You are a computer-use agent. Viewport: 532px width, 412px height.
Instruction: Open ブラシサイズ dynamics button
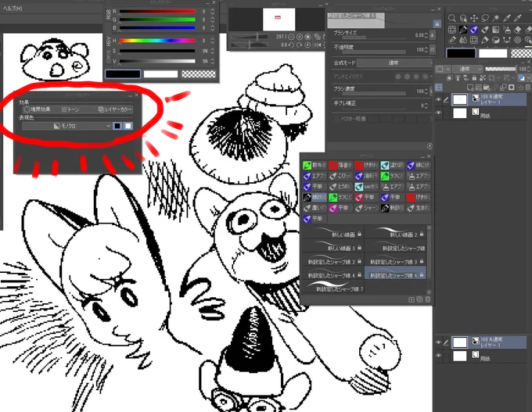coord(432,35)
